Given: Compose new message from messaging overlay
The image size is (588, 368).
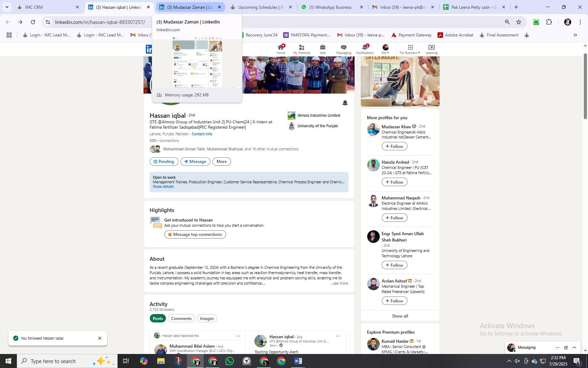Looking at the screenshot, I should [566, 348].
